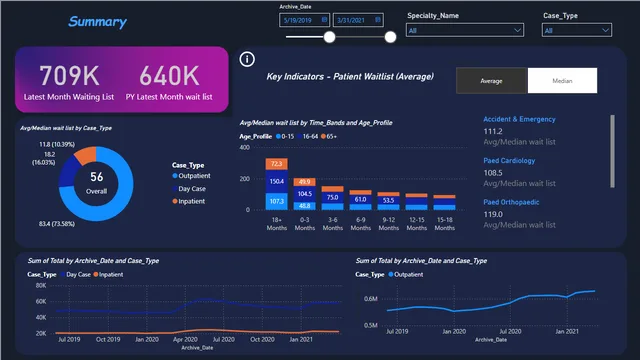640x360 pixels.
Task: Click the 104.5 bar segment in 0-3 Months
Action: pos(304,194)
